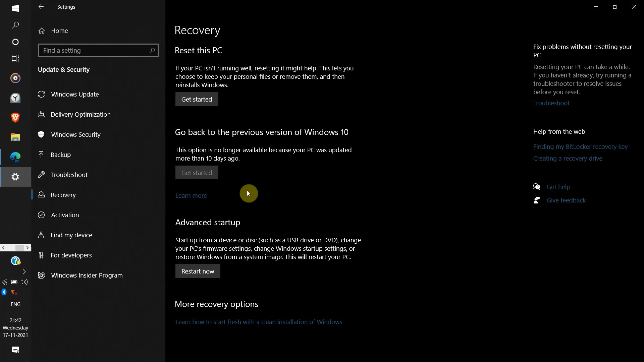Screen dimensions: 644x362
Task: Click Creating a recovery drive link
Action: (568, 158)
